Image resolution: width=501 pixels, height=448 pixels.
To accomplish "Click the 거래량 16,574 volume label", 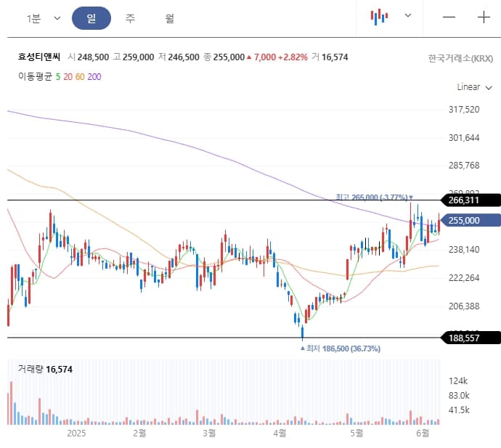I will coord(45,370).
